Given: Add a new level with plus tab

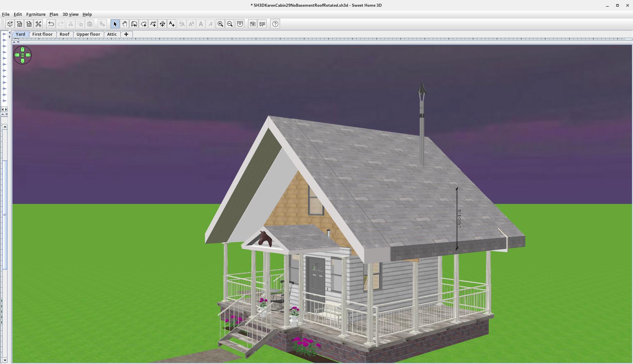Looking at the screenshot, I should point(126,34).
